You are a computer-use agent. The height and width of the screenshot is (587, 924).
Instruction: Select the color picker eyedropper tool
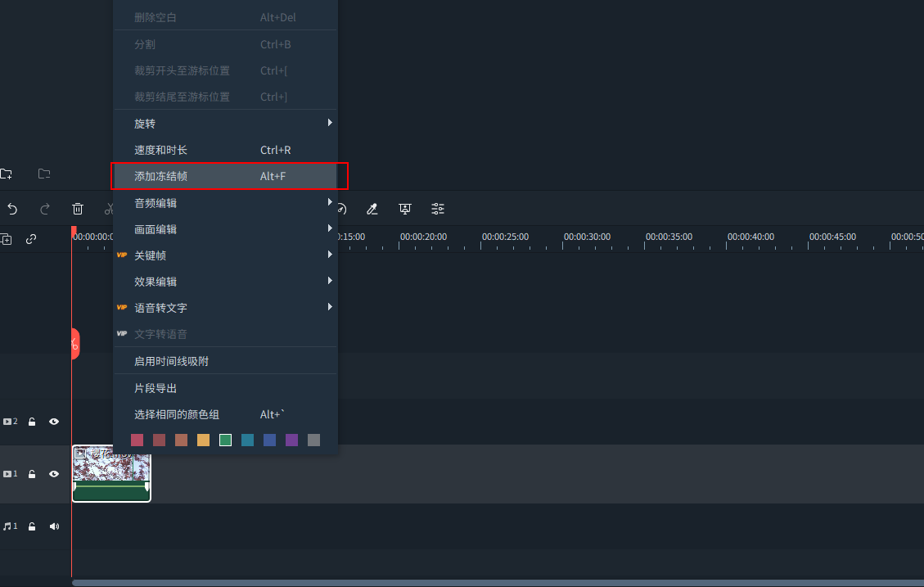pos(372,209)
